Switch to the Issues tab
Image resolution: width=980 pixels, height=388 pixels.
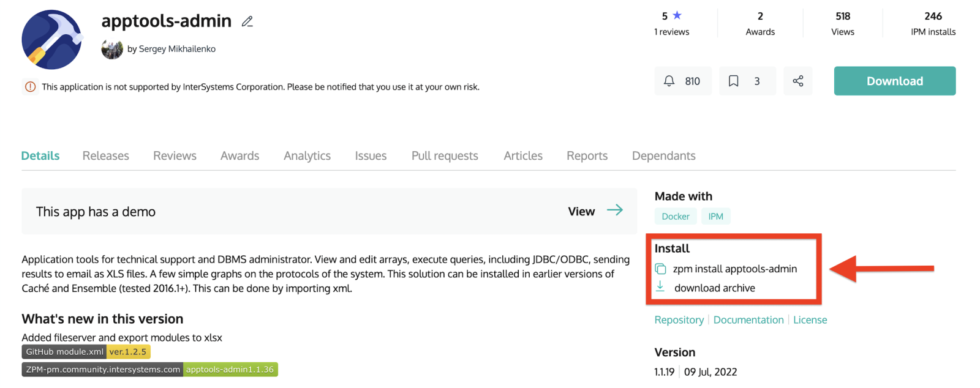pos(371,155)
